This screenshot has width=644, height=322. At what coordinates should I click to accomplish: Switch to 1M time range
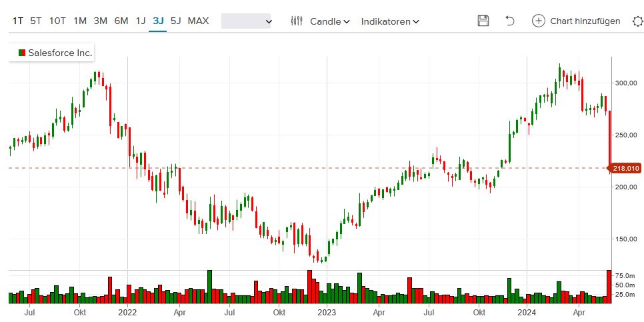pos(80,21)
